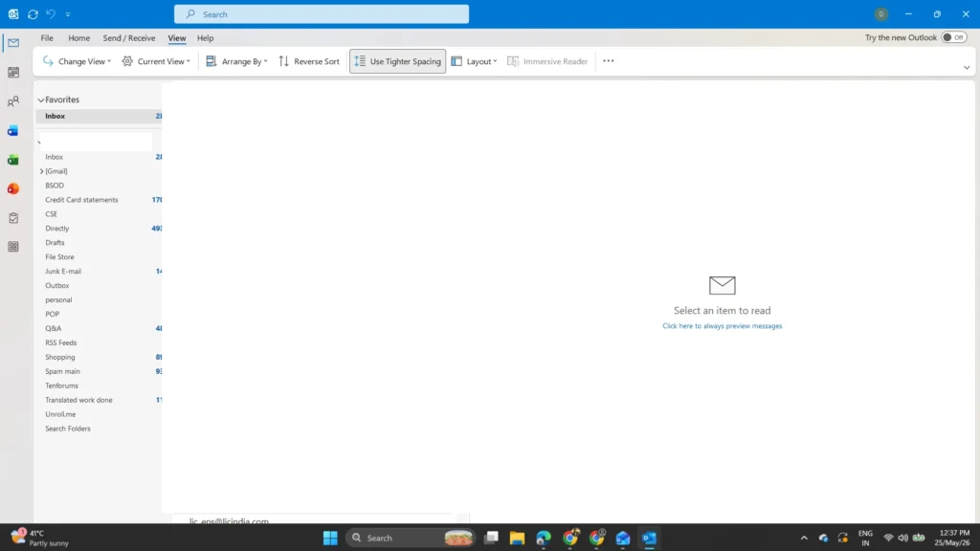980x551 pixels.
Task: Click the Windows taskbar search box
Action: 411,538
